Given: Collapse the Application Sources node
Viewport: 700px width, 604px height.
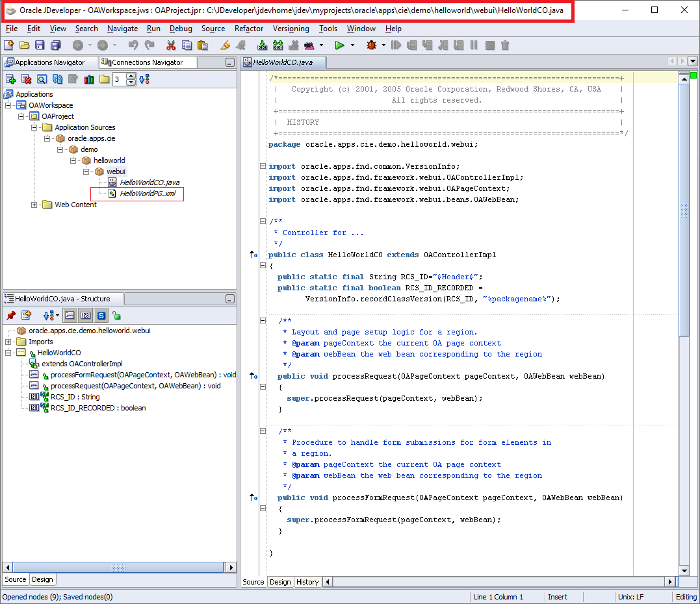Looking at the screenshot, I should (x=34, y=127).
